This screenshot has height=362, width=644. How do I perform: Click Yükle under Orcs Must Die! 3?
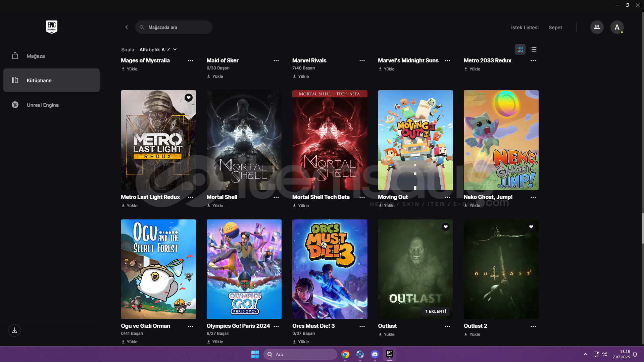(x=301, y=342)
